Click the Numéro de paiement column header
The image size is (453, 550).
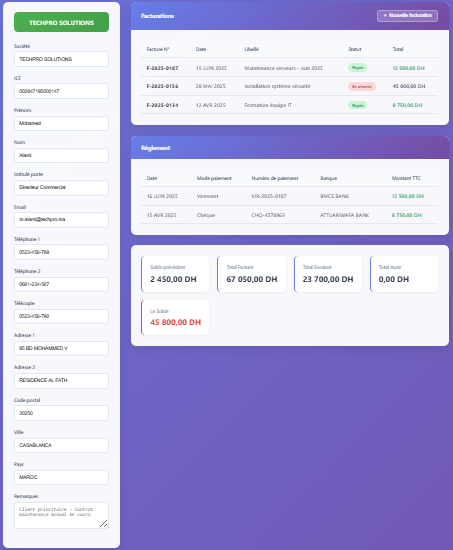tap(275, 178)
